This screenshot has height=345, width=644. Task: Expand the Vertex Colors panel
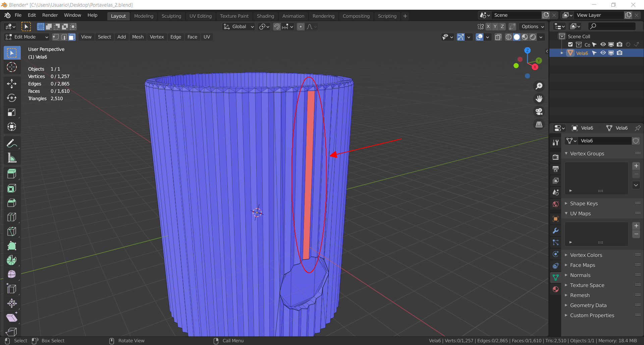(x=586, y=255)
